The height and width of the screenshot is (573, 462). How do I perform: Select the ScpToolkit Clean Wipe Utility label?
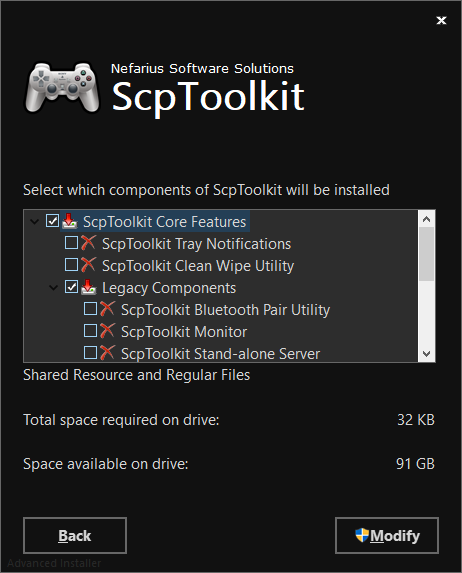pos(198,266)
